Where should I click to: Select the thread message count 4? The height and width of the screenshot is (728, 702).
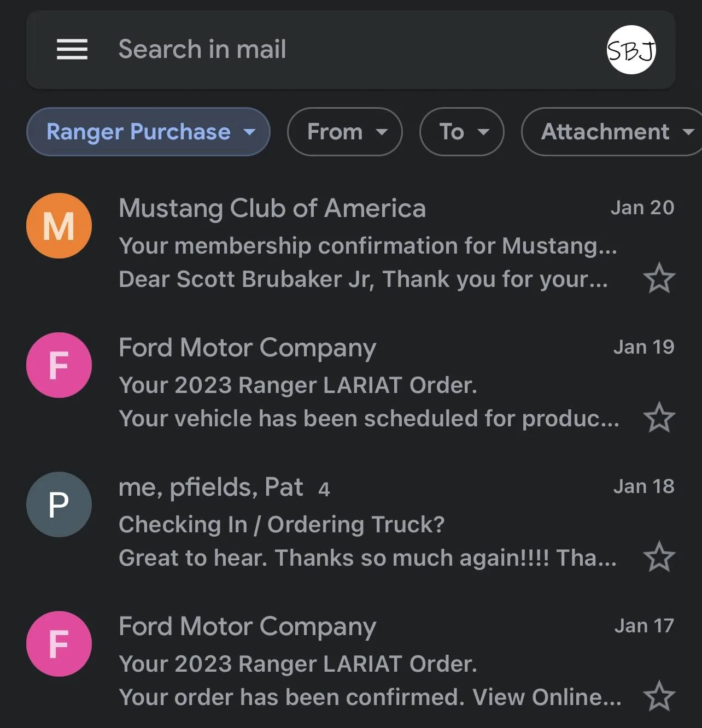tap(324, 489)
